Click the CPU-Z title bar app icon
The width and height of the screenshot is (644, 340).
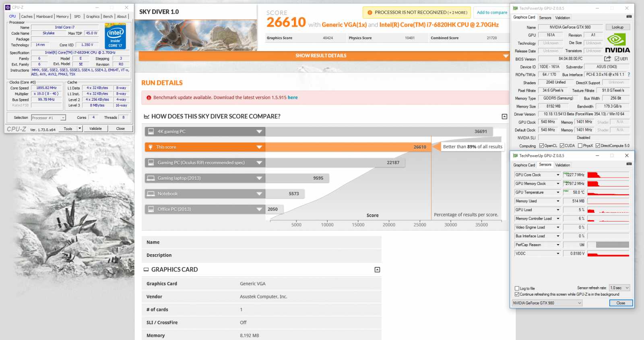(x=8, y=7)
